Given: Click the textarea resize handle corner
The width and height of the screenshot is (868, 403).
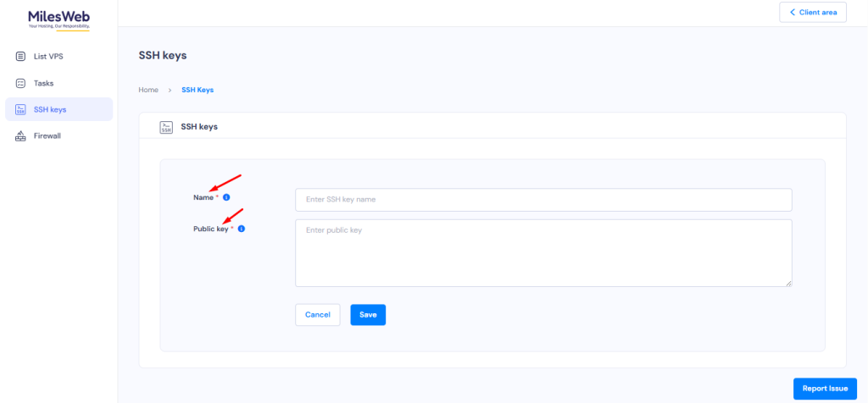Looking at the screenshot, I should pos(788,283).
